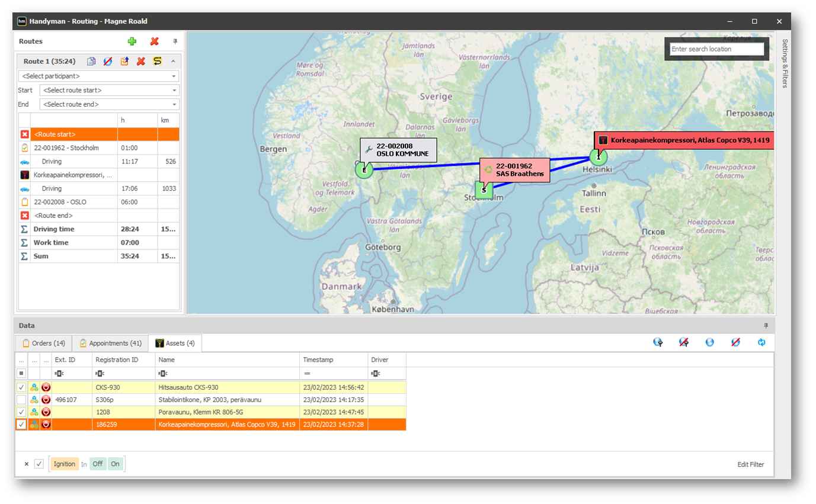Sort by Registration ID column header

coord(124,359)
